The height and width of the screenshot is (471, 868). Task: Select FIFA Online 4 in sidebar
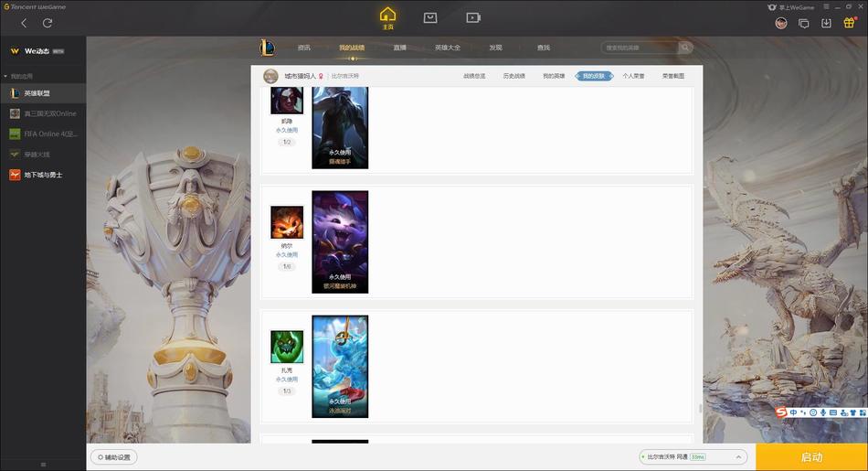coord(43,134)
